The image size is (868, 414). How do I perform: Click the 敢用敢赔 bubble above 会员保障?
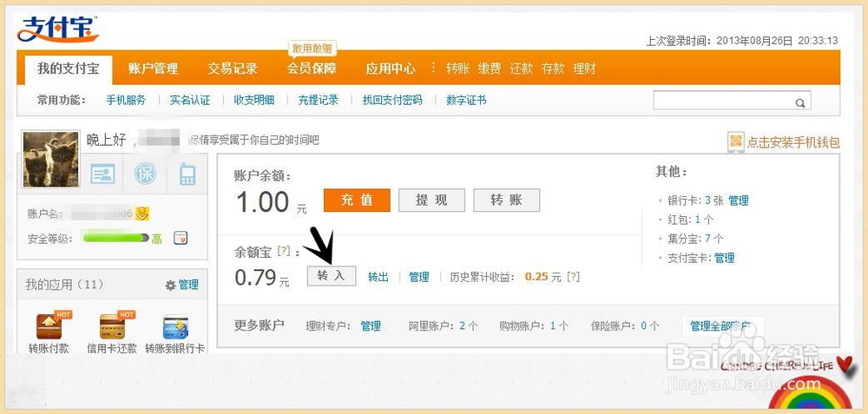[x=312, y=49]
